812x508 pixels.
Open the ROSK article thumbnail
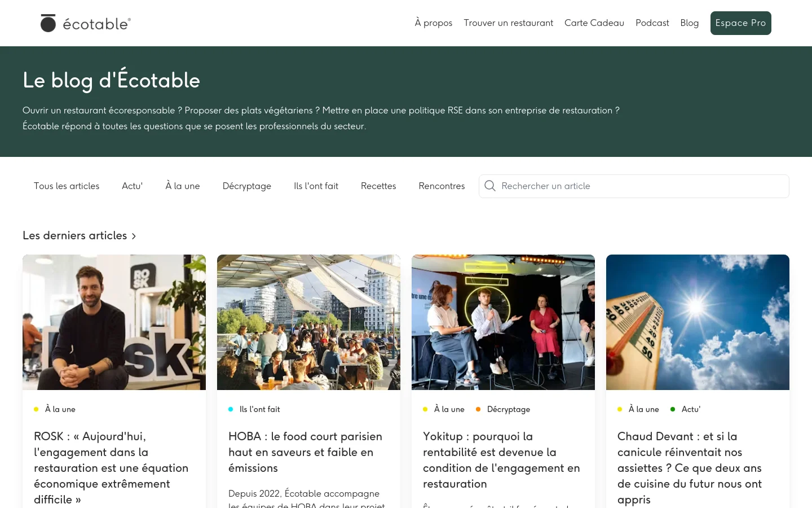pyautogui.click(x=114, y=322)
